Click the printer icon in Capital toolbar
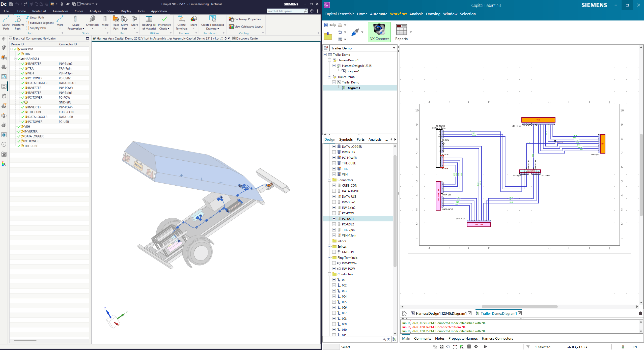 pos(340,25)
